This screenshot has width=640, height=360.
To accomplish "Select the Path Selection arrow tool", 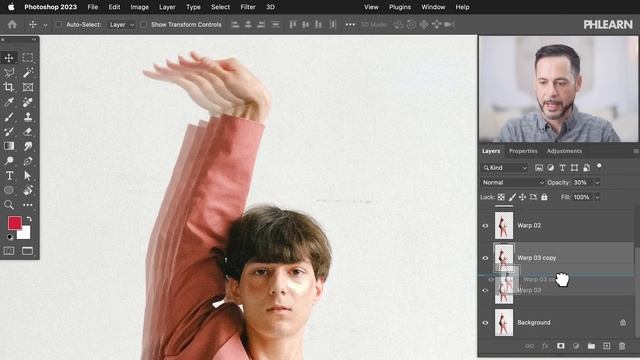I will (x=28, y=176).
